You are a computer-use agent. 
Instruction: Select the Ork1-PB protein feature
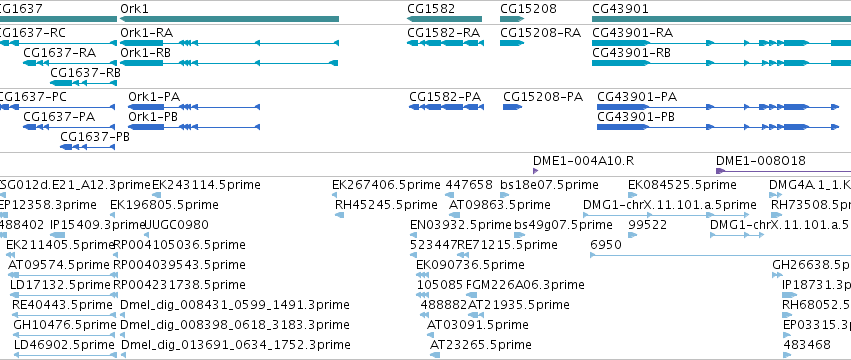tap(194, 127)
